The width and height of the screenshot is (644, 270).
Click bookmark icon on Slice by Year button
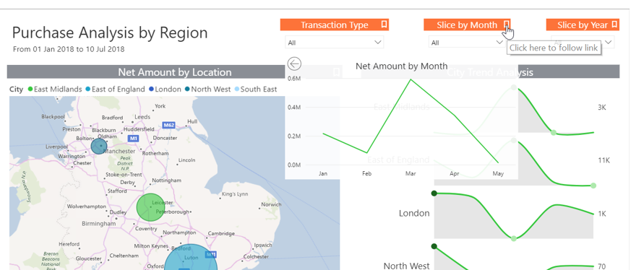(x=614, y=25)
